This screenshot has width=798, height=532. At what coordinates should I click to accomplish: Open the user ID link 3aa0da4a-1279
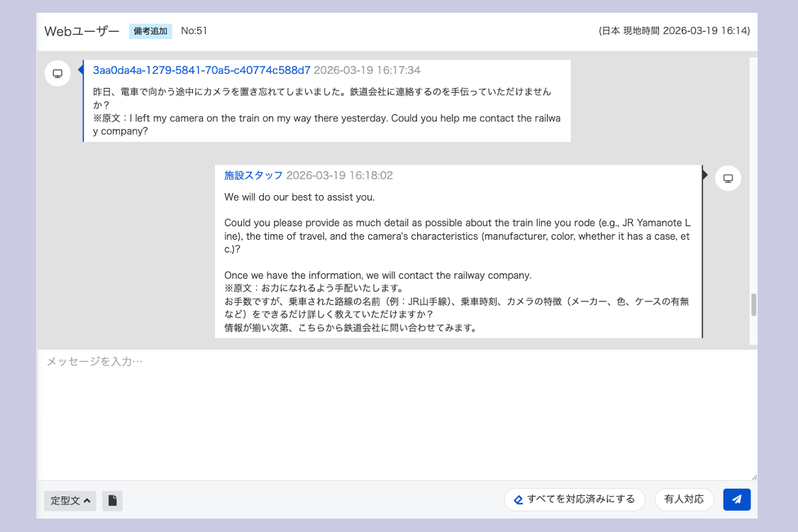click(x=201, y=70)
